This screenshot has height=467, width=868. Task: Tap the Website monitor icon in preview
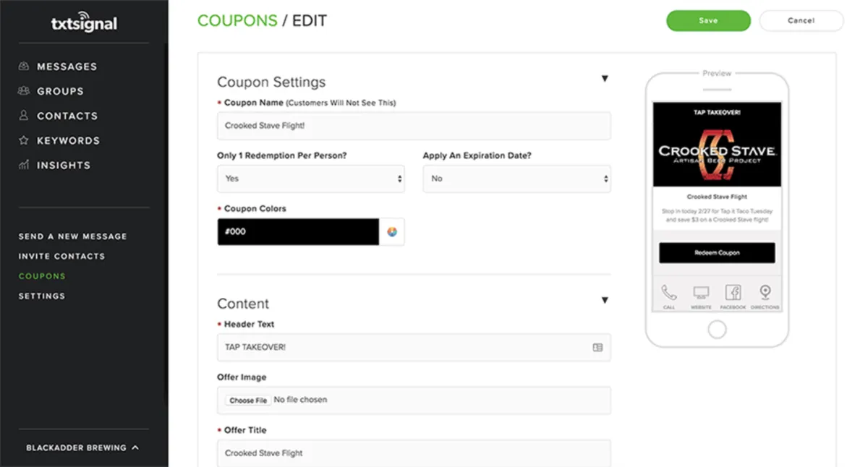tap(701, 293)
